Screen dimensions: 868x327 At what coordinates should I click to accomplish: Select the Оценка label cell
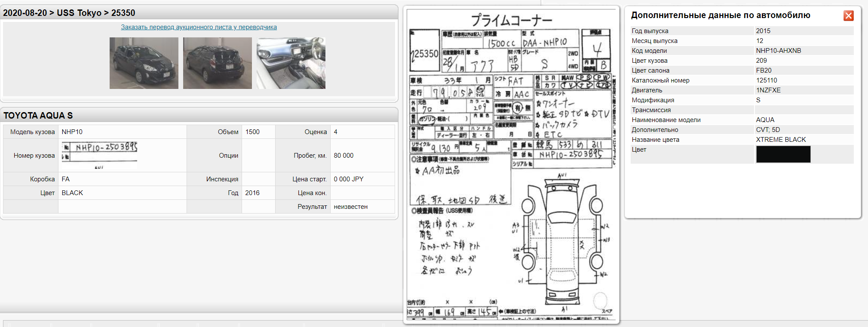tap(303, 132)
